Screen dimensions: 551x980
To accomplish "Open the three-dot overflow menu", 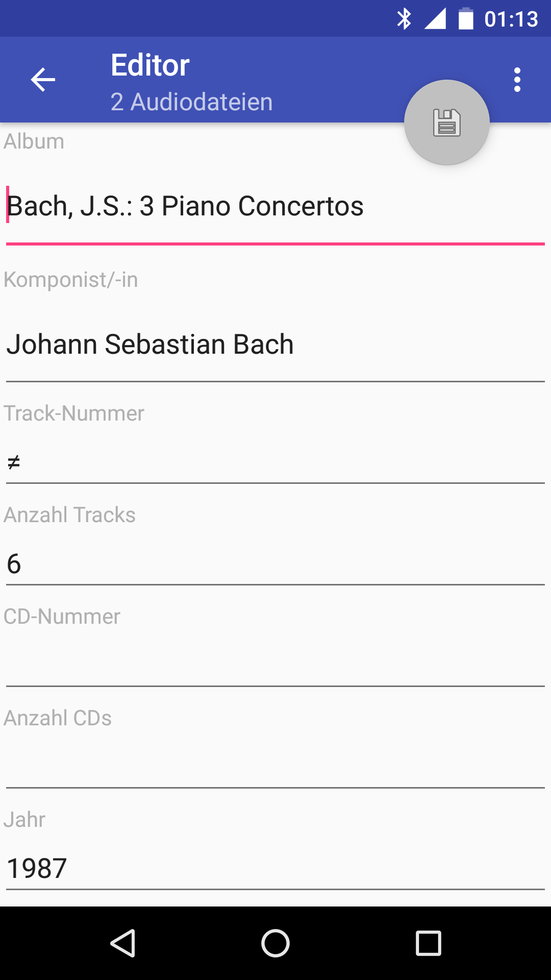I will (x=517, y=80).
